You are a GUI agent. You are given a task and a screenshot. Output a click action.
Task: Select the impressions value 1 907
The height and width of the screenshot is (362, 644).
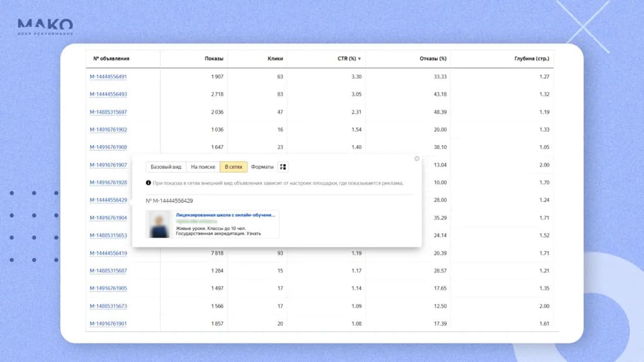(217, 77)
